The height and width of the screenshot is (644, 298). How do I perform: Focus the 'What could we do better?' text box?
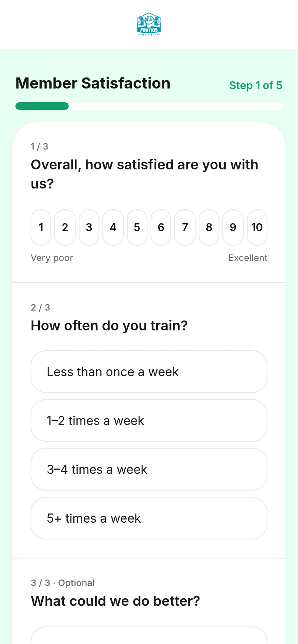[x=149, y=635]
